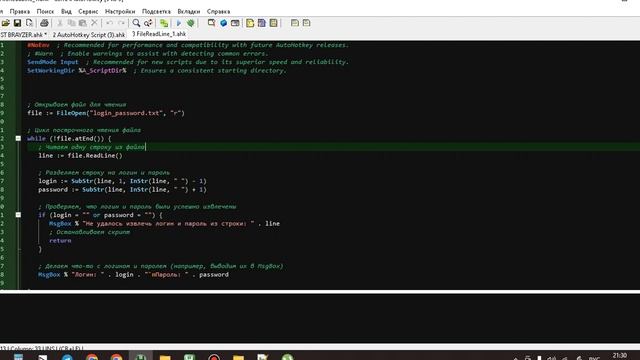
Task: Click the return statement line
Action: pos(60,240)
